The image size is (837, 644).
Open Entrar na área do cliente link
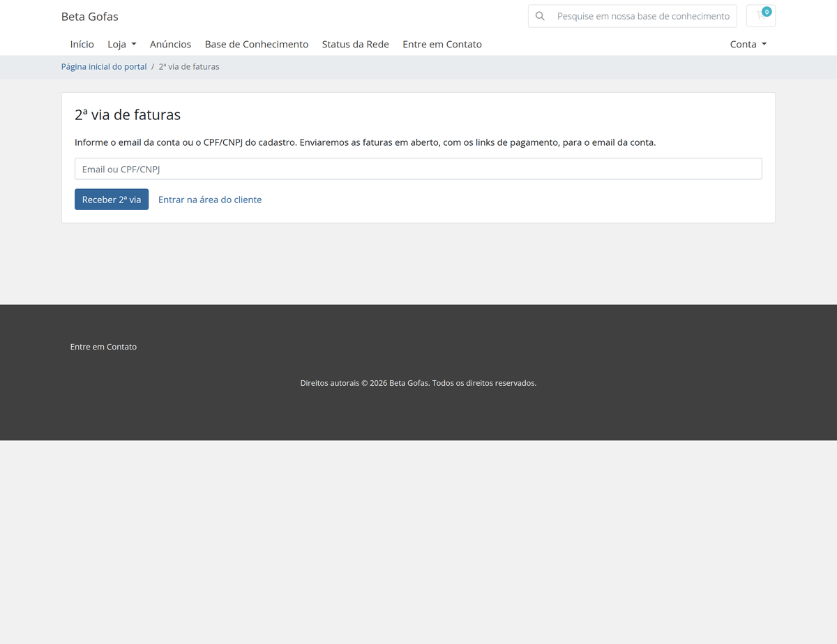(210, 200)
